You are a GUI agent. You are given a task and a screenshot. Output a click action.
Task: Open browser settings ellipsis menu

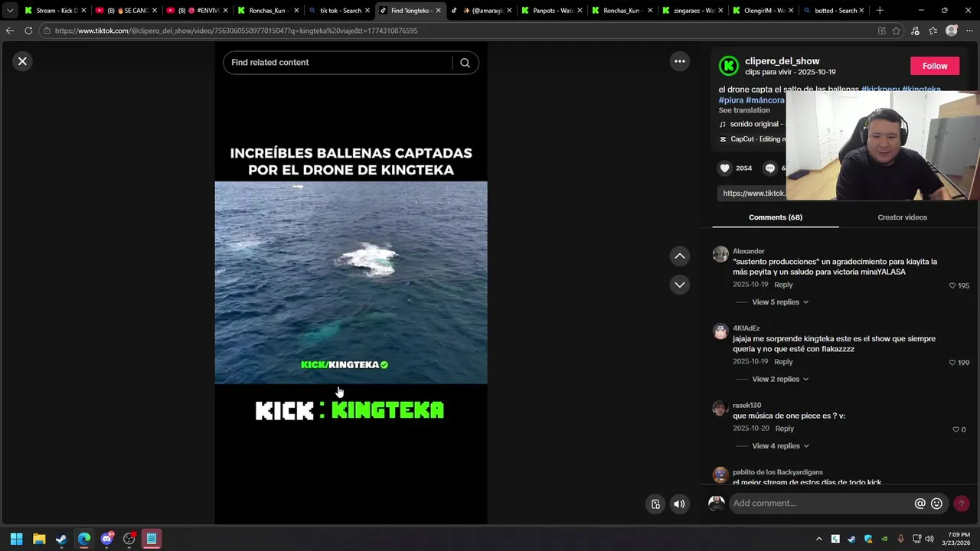[969, 31]
